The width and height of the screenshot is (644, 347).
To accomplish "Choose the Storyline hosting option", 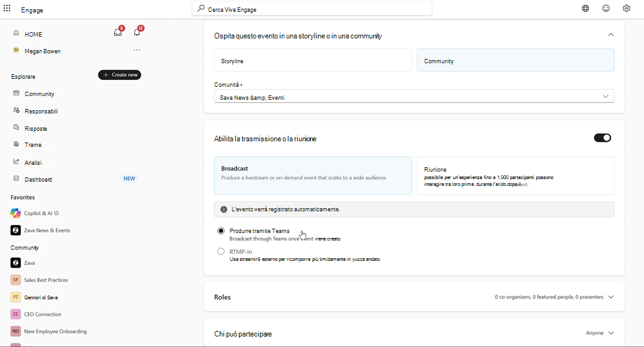I will pos(313,60).
